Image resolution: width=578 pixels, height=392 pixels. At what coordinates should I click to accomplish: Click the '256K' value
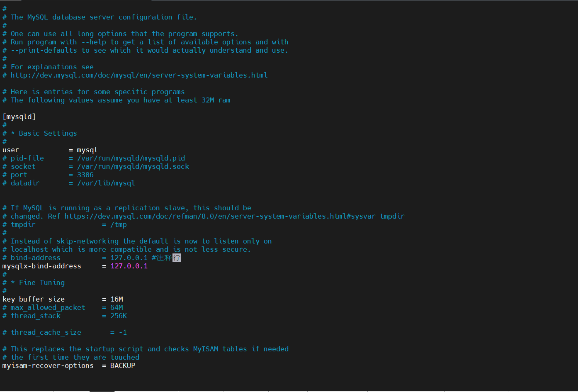click(x=119, y=316)
